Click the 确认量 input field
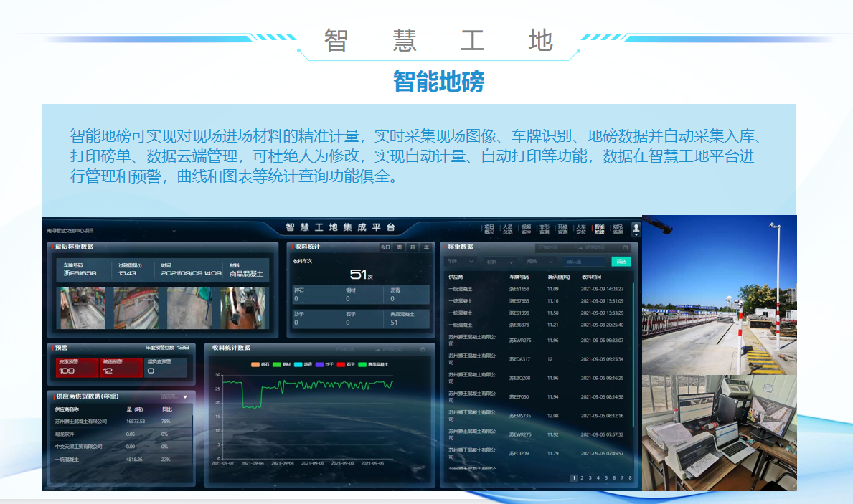 click(583, 262)
